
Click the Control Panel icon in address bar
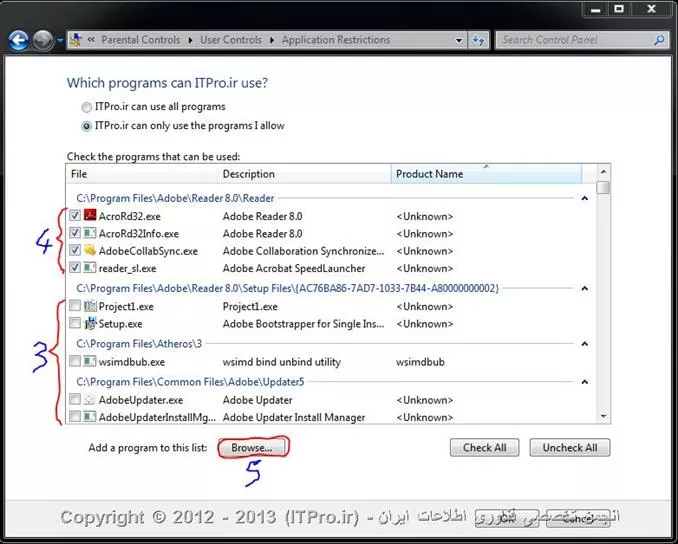click(x=76, y=40)
